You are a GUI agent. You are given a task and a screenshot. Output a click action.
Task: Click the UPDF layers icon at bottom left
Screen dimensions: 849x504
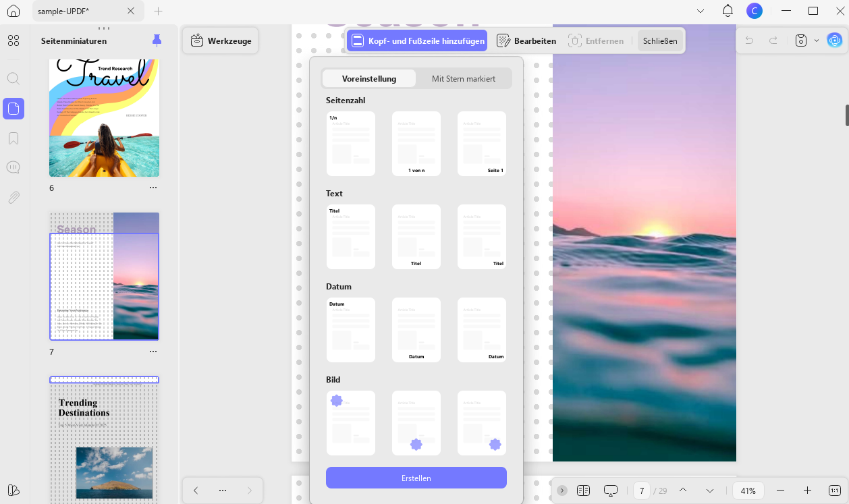(x=13, y=490)
